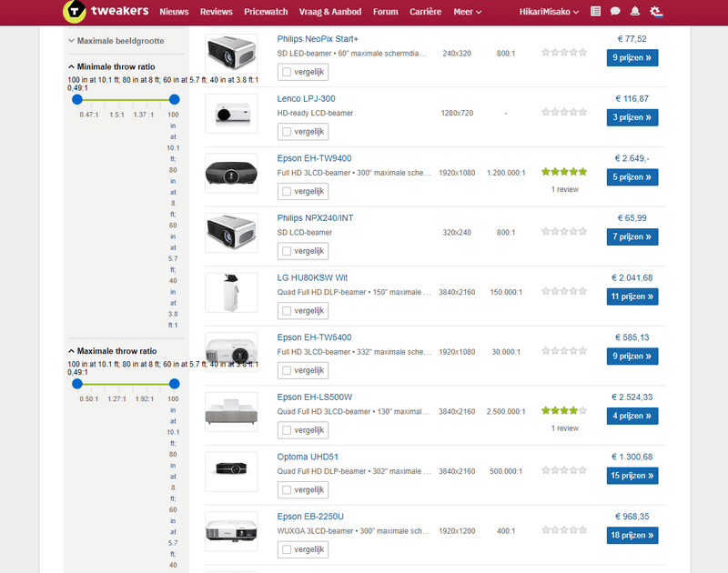Image resolution: width=728 pixels, height=573 pixels.
Task: Open the Optoma UHD51 product link
Action: click(x=308, y=457)
